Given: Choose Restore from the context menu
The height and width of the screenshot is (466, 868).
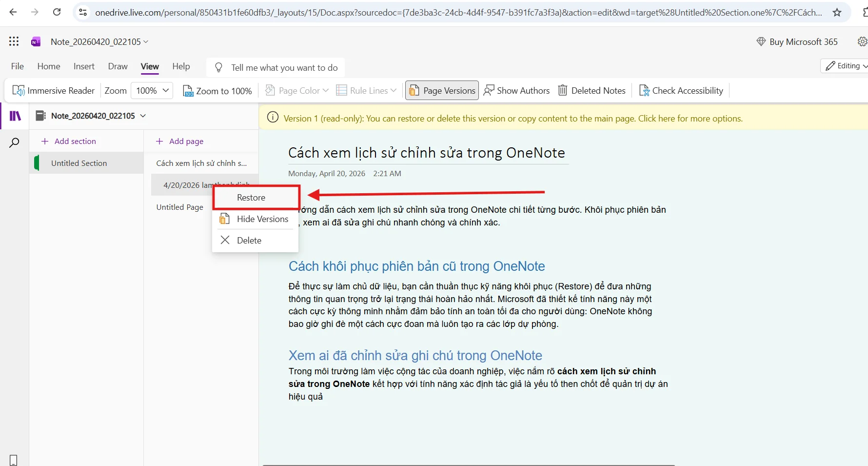Looking at the screenshot, I should (x=256, y=198).
